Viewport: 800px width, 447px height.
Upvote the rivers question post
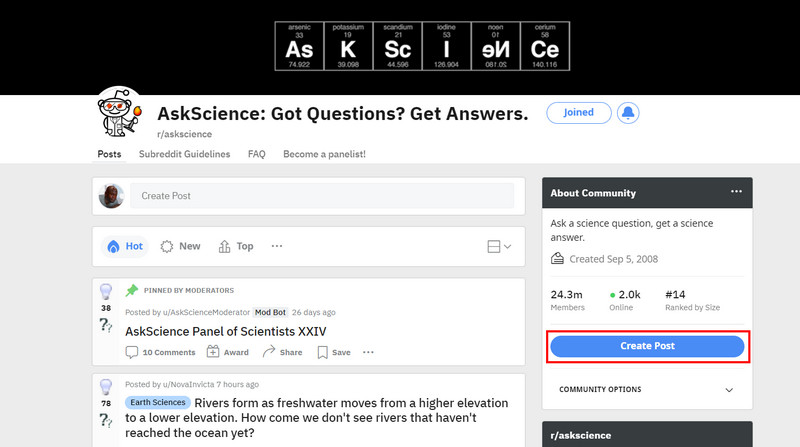coord(106,386)
